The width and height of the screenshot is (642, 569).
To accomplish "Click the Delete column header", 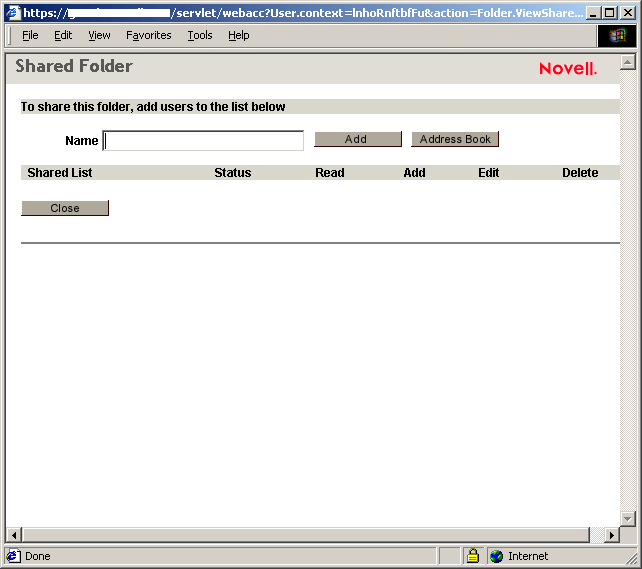I will click(580, 173).
